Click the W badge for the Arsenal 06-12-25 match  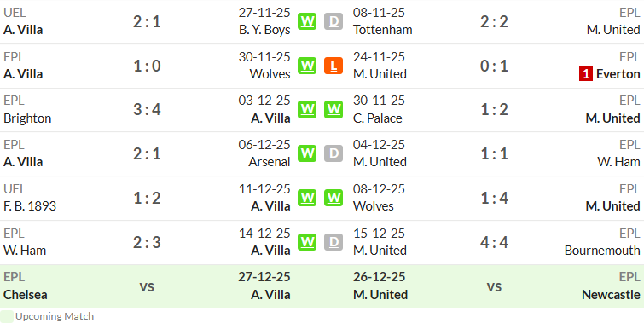(x=307, y=153)
